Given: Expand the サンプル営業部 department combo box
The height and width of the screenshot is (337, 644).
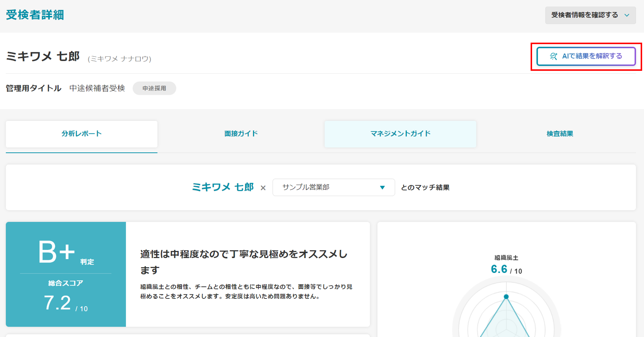Looking at the screenshot, I should 333,188.
